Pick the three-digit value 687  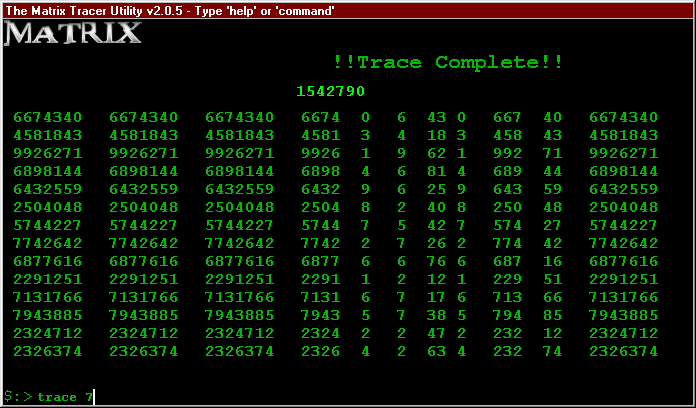click(507, 262)
